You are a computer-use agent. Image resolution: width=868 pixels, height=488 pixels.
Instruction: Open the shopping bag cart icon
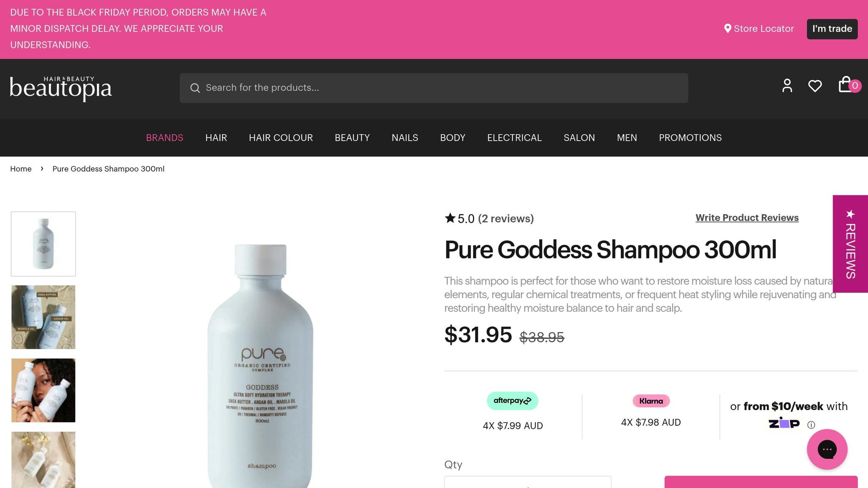[x=846, y=84]
